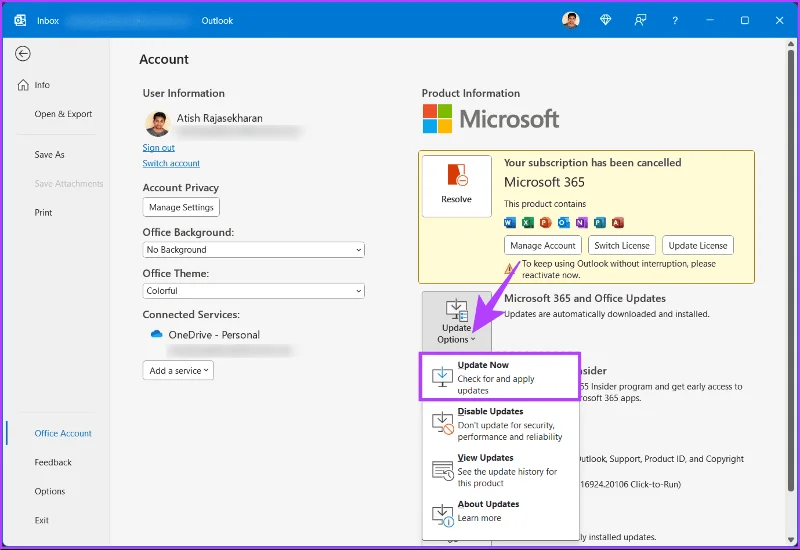The height and width of the screenshot is (550, 800).
Task: Click the Update License button
Action: 698,245
